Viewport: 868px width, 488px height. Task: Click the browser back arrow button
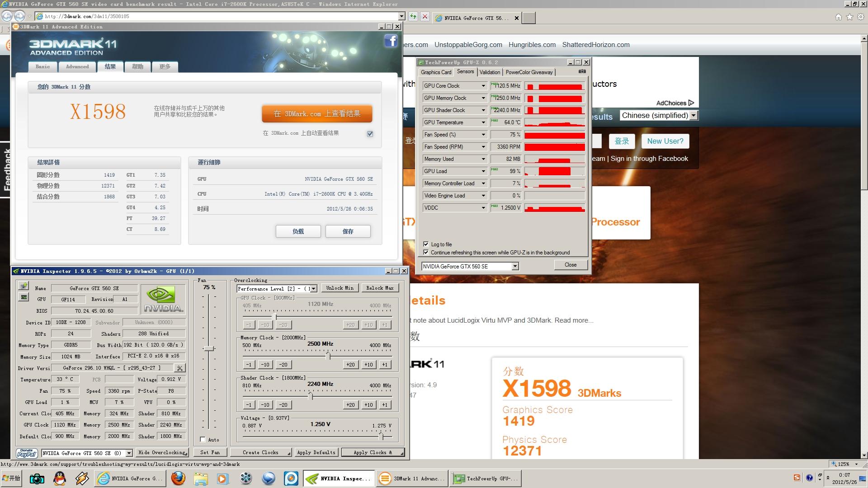click(x=7, y=16)
